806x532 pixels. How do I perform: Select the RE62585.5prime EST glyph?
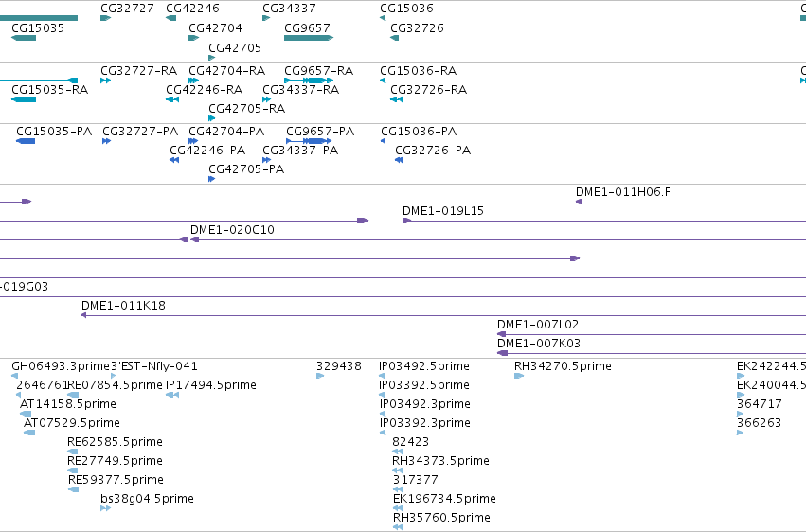[x=73, y=452]
